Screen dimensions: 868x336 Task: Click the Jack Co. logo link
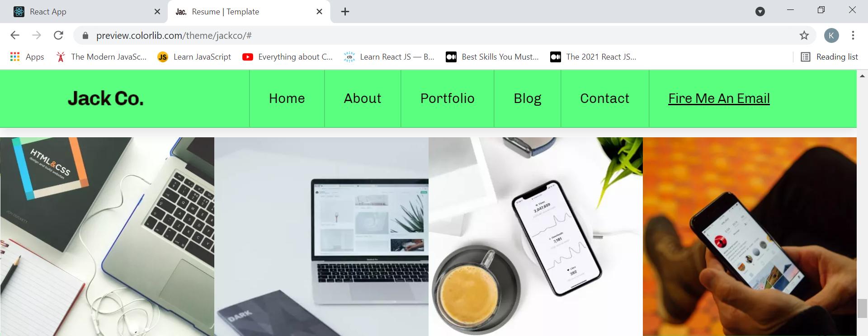click(x=105, y=98)
